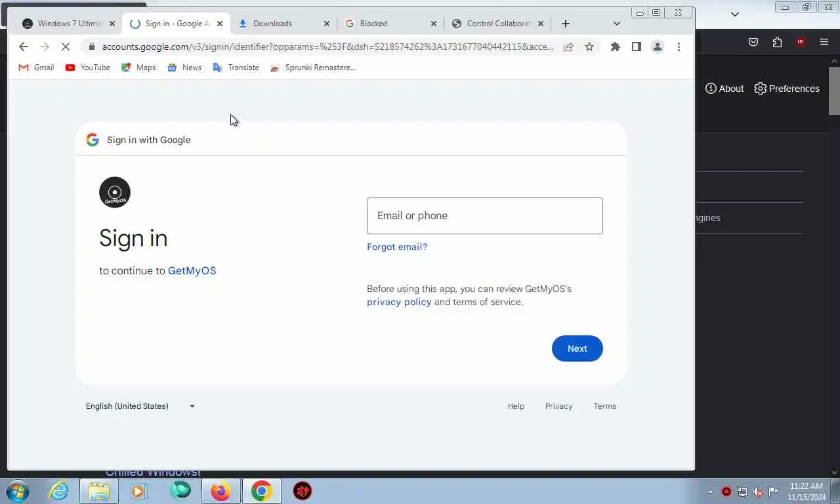Viewport: 840px width, 504px height.
Task: Open Firefox hamburger menu
Action: 824,42
